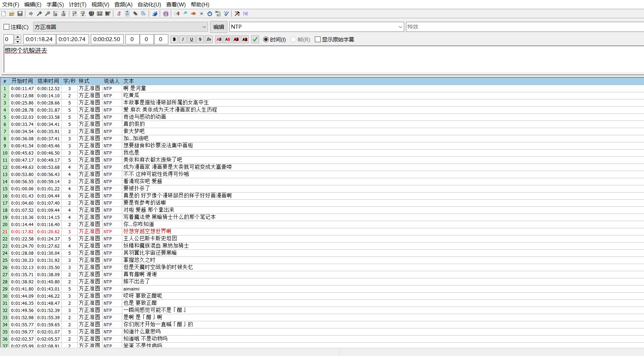Select visible subtitle lines icon
Viewport: 644px width, 356px height.
click(x=91, y=14)
